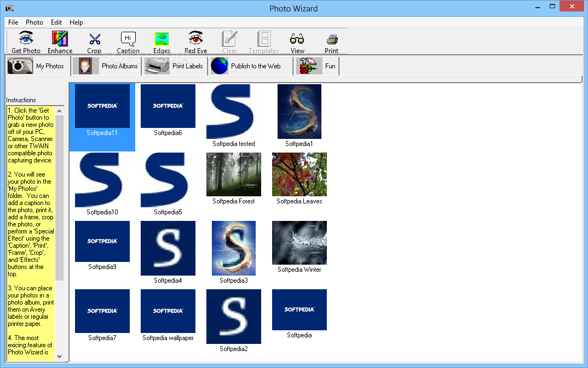Image resolution: width=588 pixels, height=368 pixels.
Task: Add a Caption with the Hi icon
Action: coord(128,42)
